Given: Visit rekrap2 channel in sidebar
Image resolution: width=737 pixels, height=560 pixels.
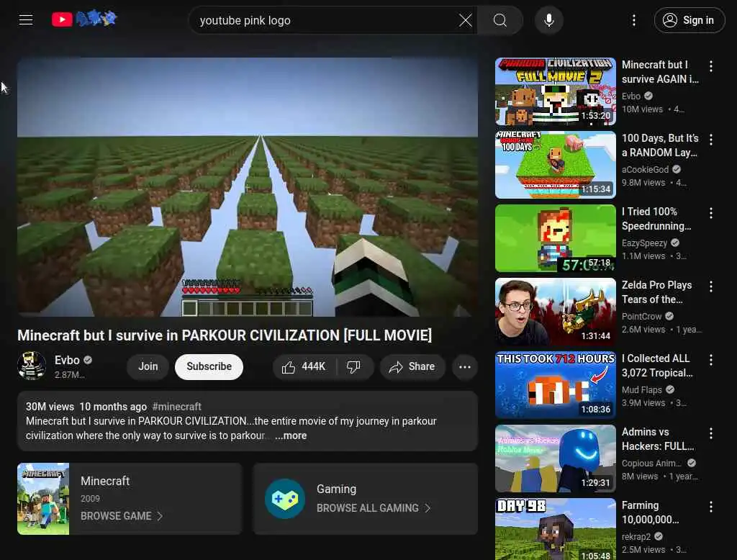Looking at the screenshot, I should (x=636, y=536).
